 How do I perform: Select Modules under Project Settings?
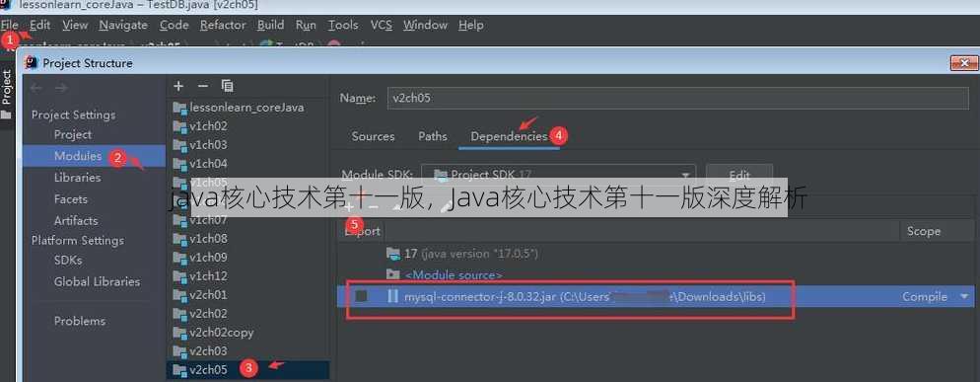78,156
